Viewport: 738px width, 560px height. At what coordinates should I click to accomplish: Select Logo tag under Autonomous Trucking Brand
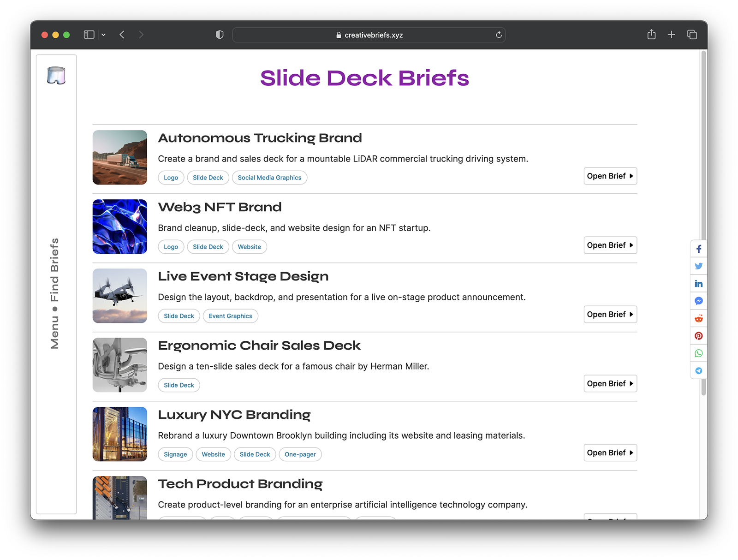(171, 178)
